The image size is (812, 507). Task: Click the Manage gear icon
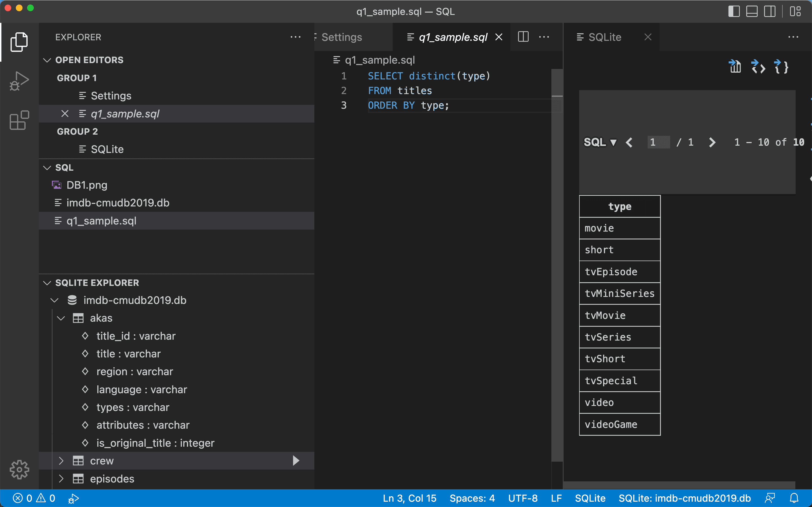[19, 470]
